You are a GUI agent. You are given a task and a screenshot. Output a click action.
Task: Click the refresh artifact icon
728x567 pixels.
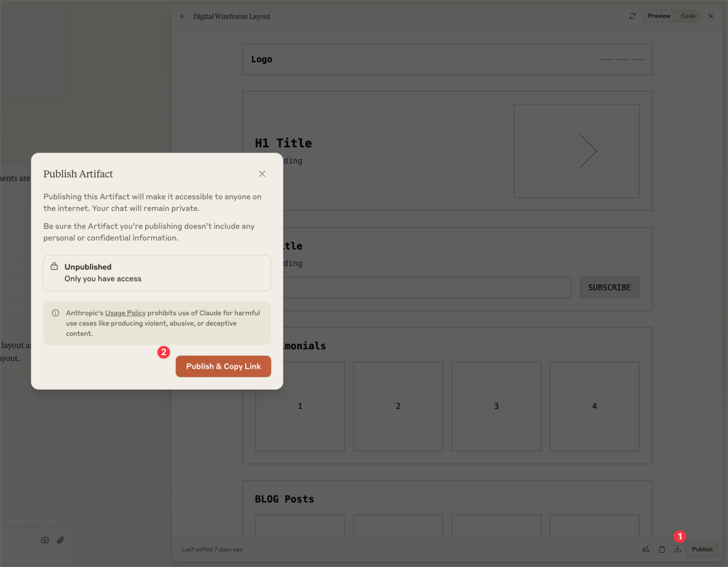tap(632, 16)
